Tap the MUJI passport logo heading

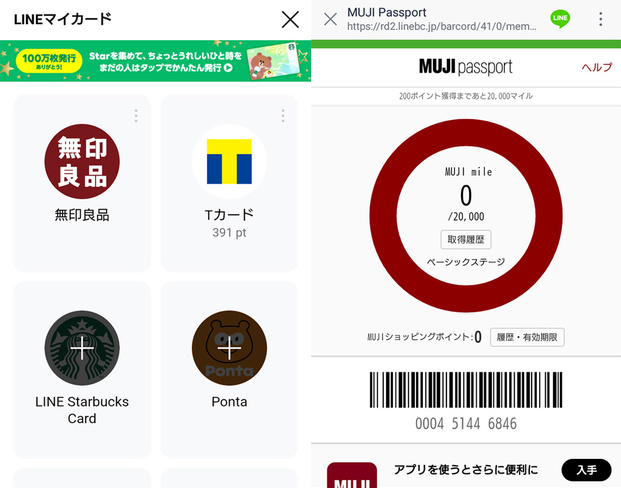[x=466, y=67]
